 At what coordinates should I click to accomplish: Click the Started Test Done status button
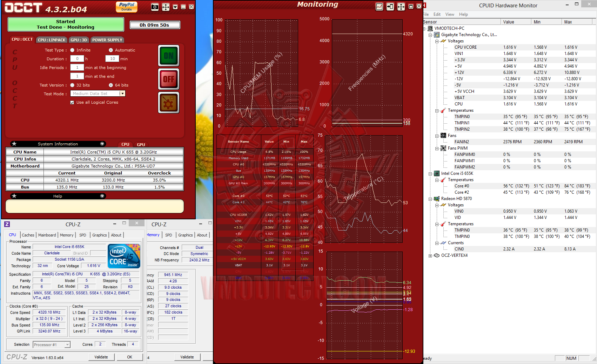click(66, 25)
